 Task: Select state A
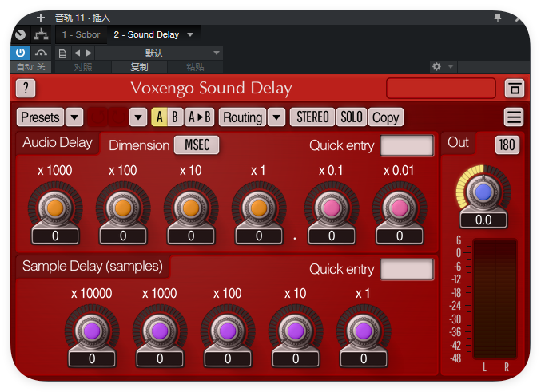(159, 117)
